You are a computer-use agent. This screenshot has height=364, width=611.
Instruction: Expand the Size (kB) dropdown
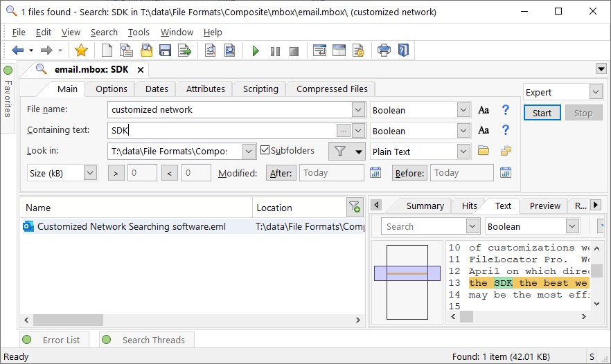pyautogui.click(x=90, y=173)
